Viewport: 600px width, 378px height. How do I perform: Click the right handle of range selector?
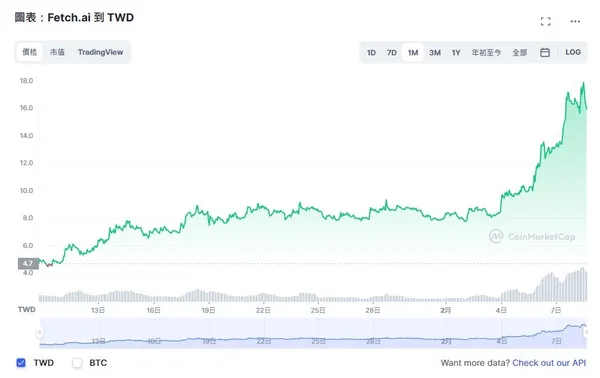(586, 332)
